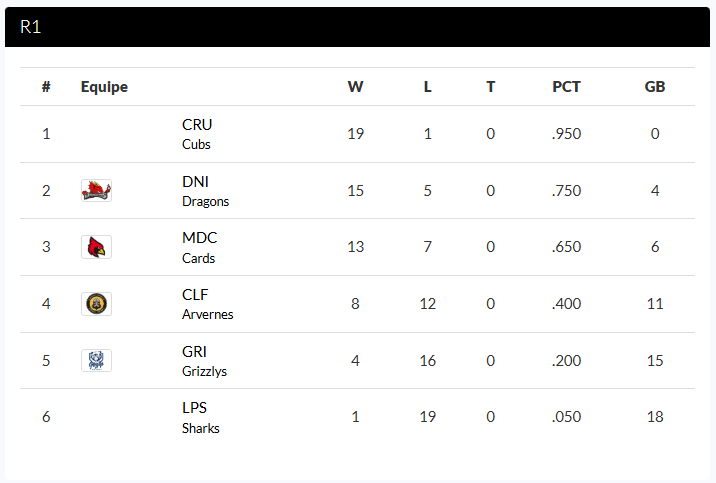This screenshot has width=716, height=483.
Task: Open the CRU Cubs team link
Action: pyautogui.click(x=197, y=134)
